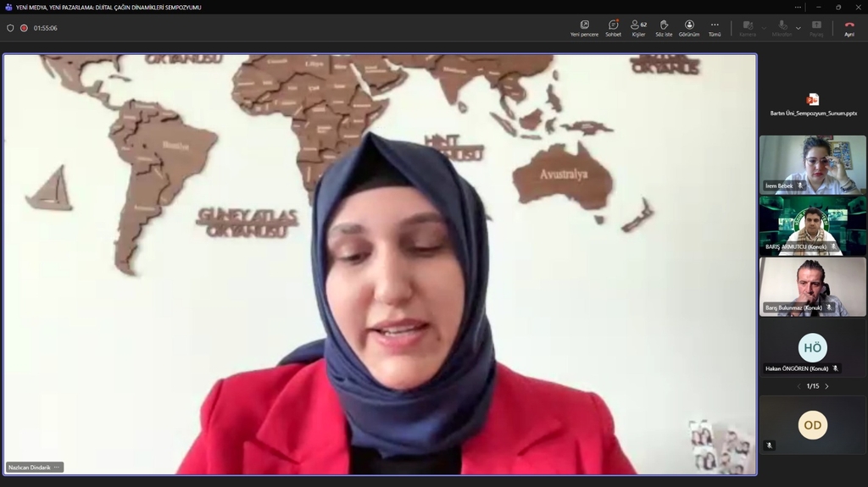868x487 pixels.
Task: Pop out meeting with Yeni pencere
Action: [584, 28]
